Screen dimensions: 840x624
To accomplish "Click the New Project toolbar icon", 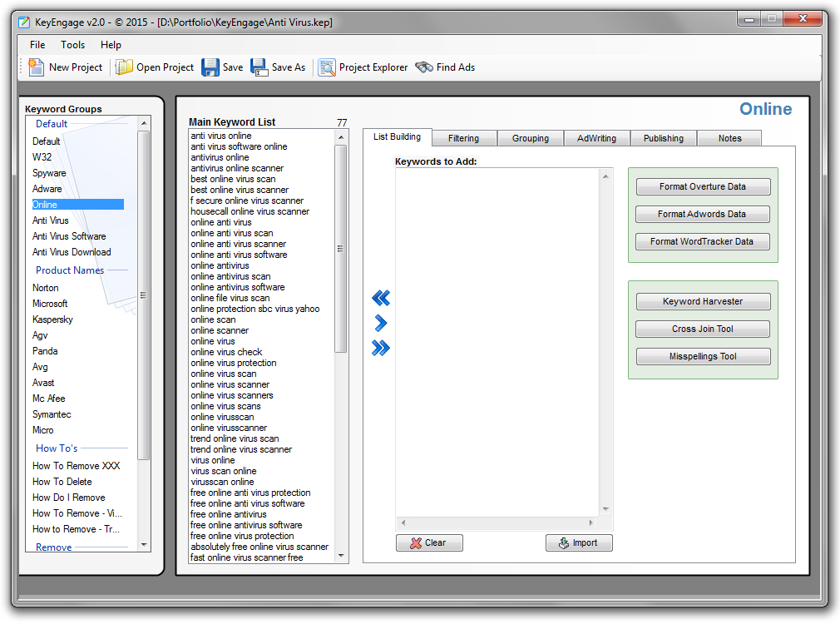I will 37,67.
